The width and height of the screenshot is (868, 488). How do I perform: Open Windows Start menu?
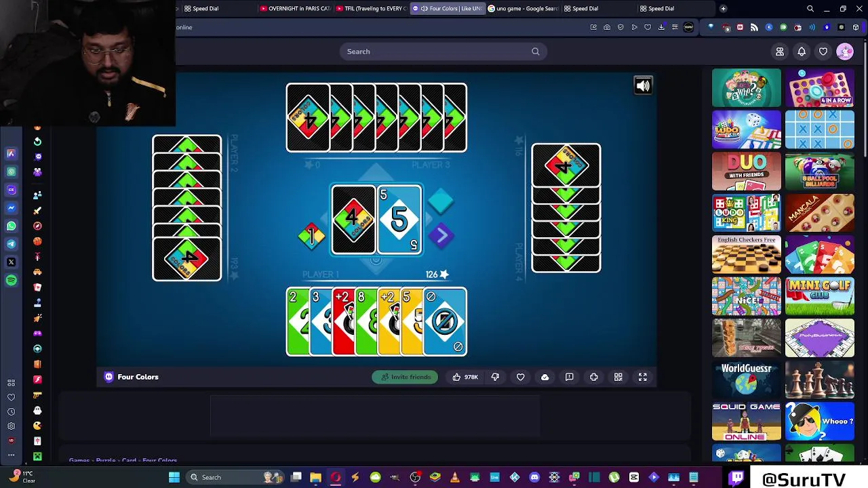(x=174, y=477)
